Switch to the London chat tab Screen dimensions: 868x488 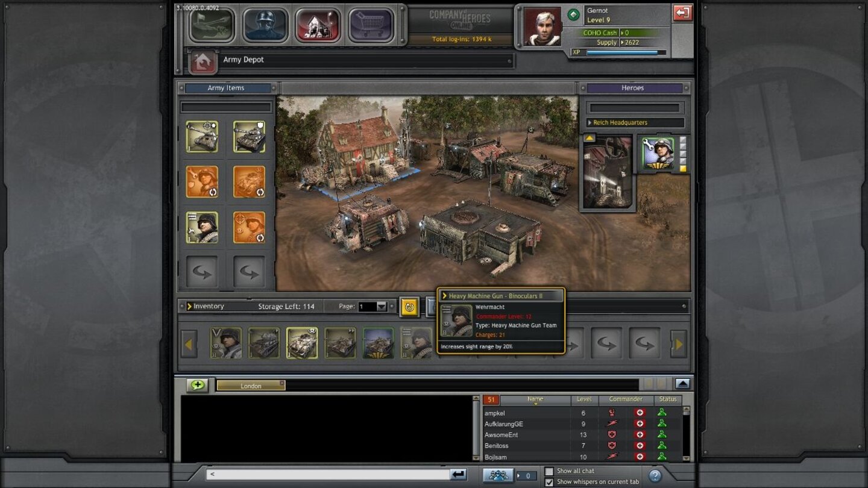click(x=251, y=386)
